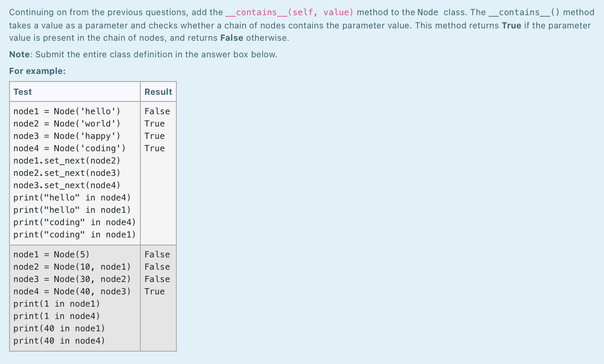604x364 pixels.
Task: Click the For example: heading
Action: (x=28, y=71)
